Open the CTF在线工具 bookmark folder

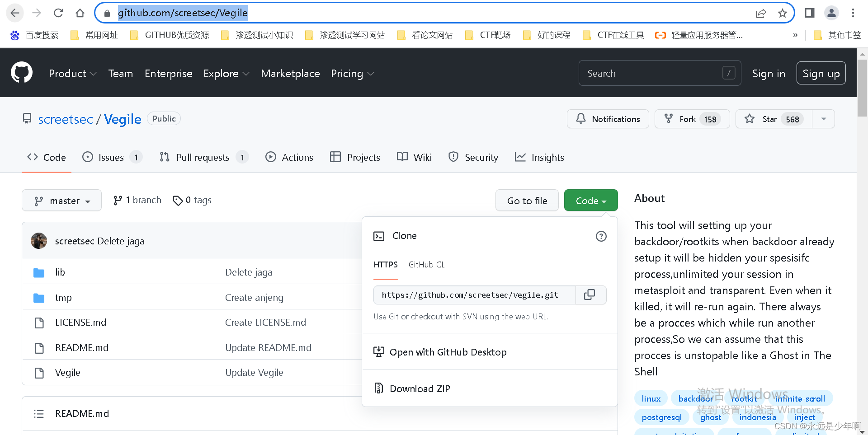[613, 35]
